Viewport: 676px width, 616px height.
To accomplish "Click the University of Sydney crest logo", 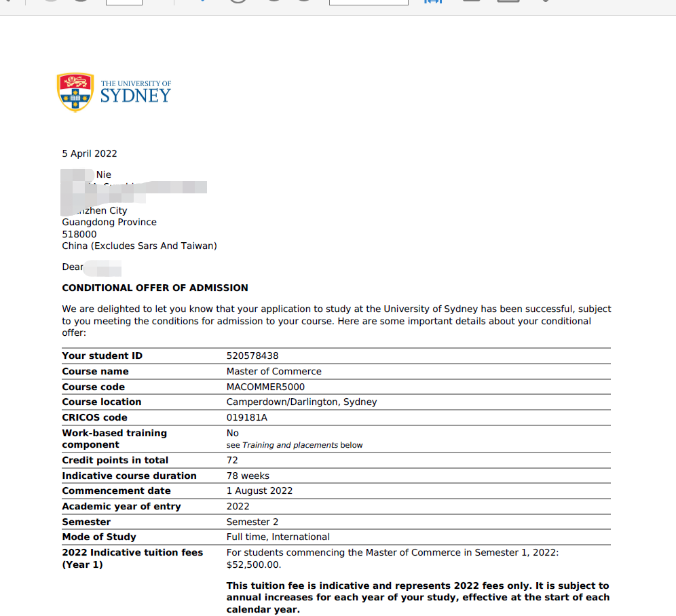I will click(75, 92).
